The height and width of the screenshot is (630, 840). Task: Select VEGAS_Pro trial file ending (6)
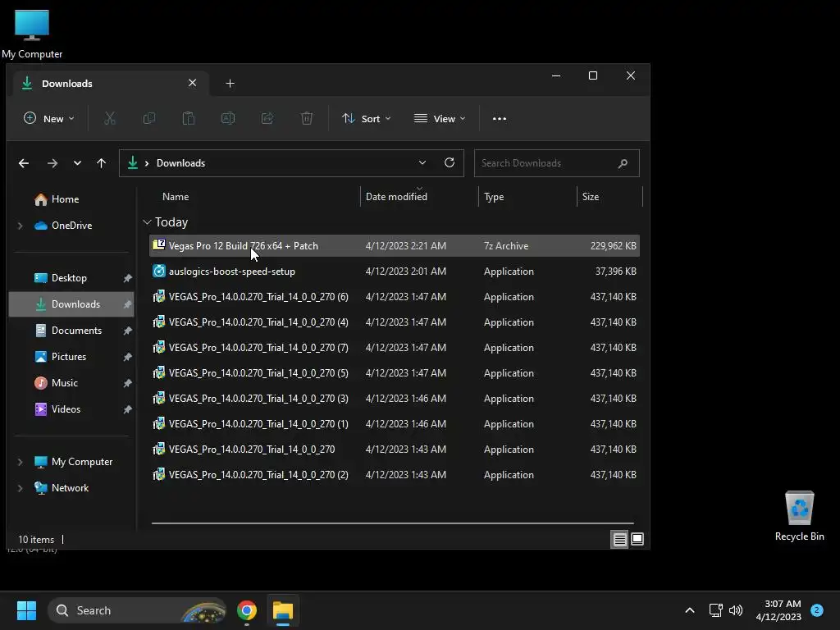point(395,297)
